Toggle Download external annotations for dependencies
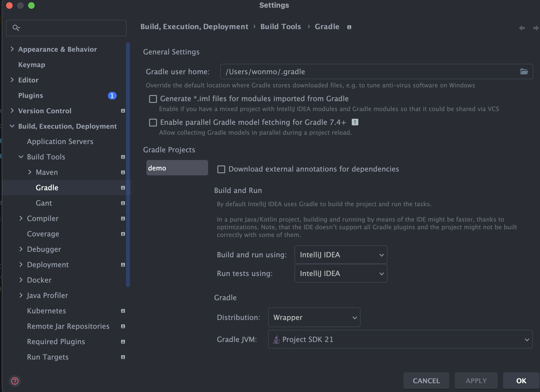The image size is (540, 392). (x=221, y=169)
